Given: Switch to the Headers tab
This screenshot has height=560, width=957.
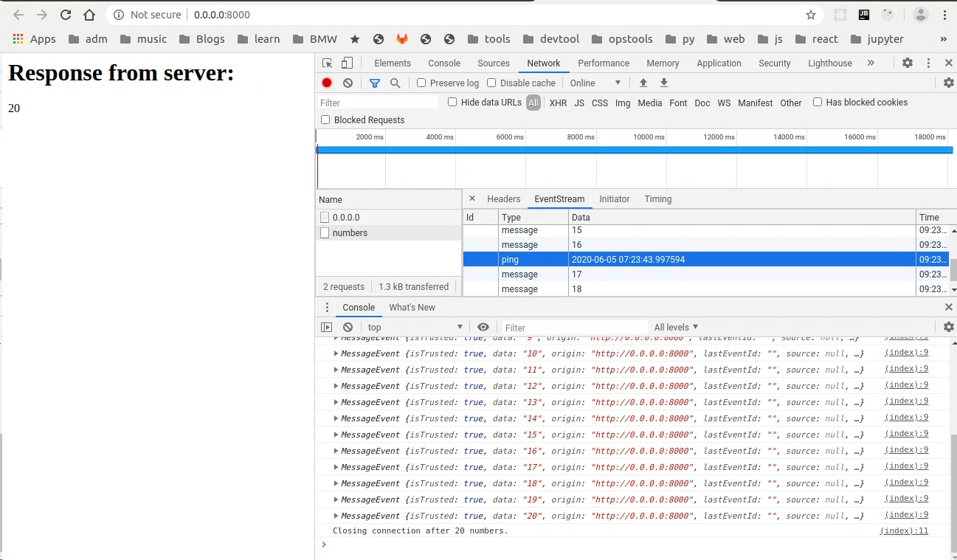Looking at the screenshot, I should coord(503,199).
